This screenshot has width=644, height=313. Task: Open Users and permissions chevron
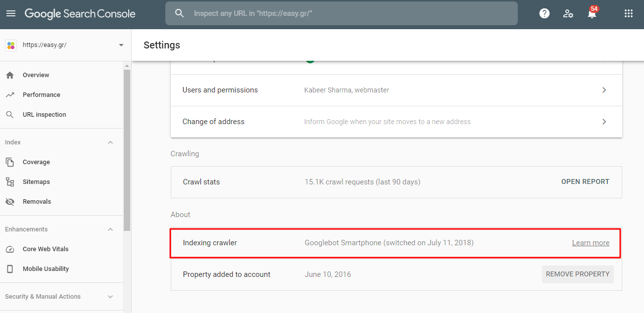pyautogui.click(x=604, y=90)
